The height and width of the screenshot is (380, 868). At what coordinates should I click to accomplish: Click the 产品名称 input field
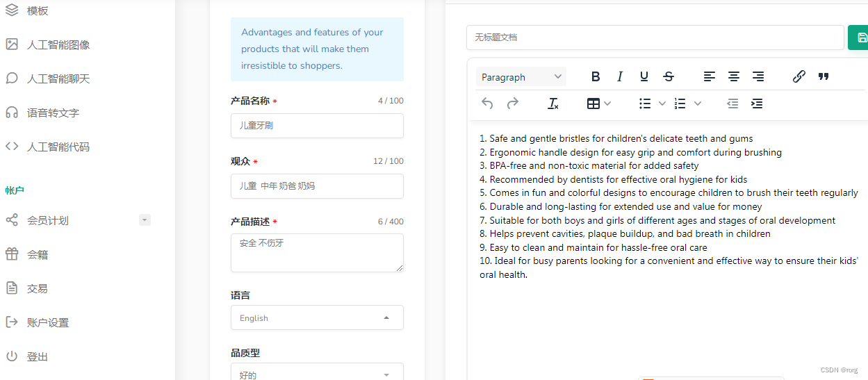pyautogui.click(x=317, y=126)
